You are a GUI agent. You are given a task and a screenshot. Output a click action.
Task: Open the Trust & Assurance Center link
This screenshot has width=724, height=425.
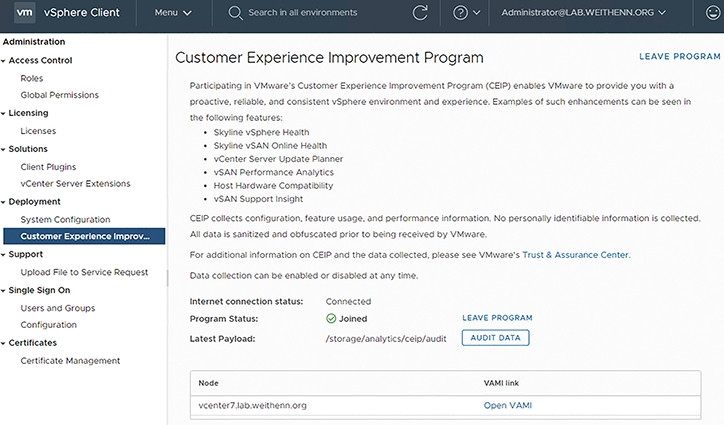coord(575,255)
